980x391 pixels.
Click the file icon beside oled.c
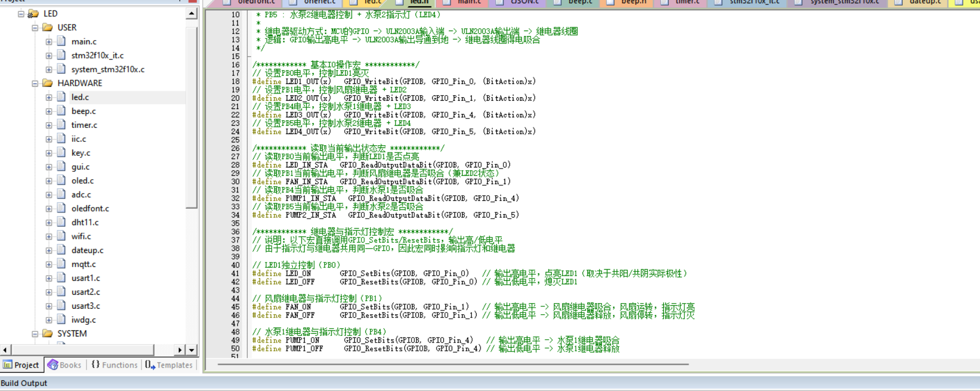point(61,181)
